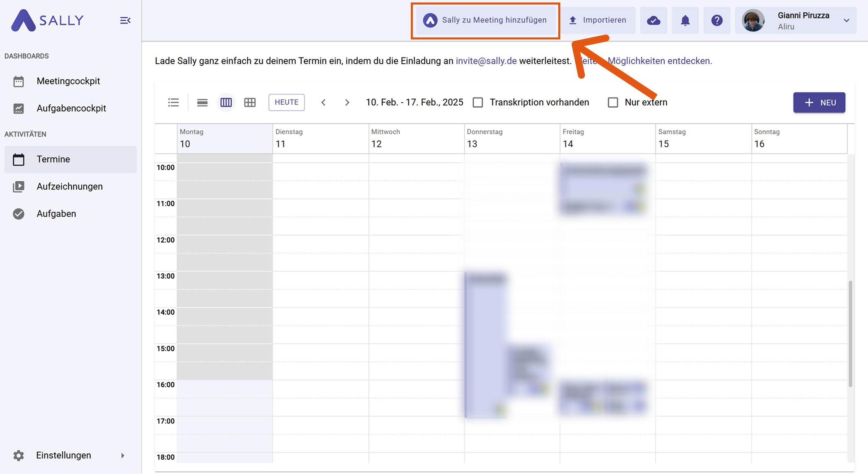The image size is (868, 474).
Task: Switch to week view icon
Action: 226,102
